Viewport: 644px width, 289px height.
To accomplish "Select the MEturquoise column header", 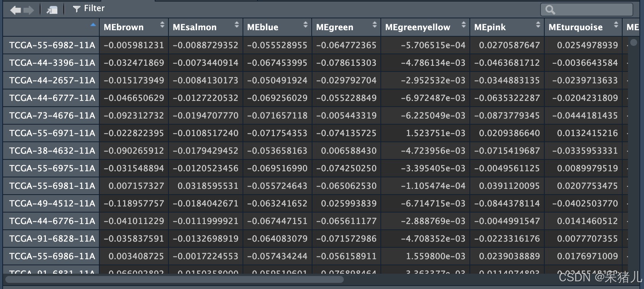I will pos(583,27).
